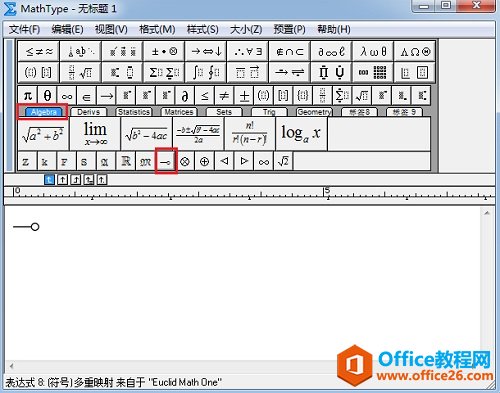Insert the lim x→∞ expression
The width and height of the screenshot is (500, 393).
tap(95, 134)
